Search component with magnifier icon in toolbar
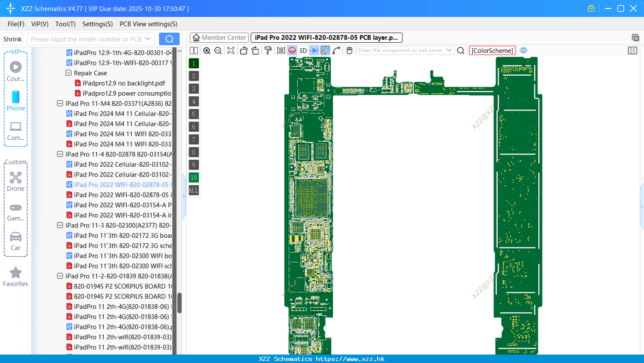Image resolution: width=644 pixels, height=363 pixels. (461, 50)
